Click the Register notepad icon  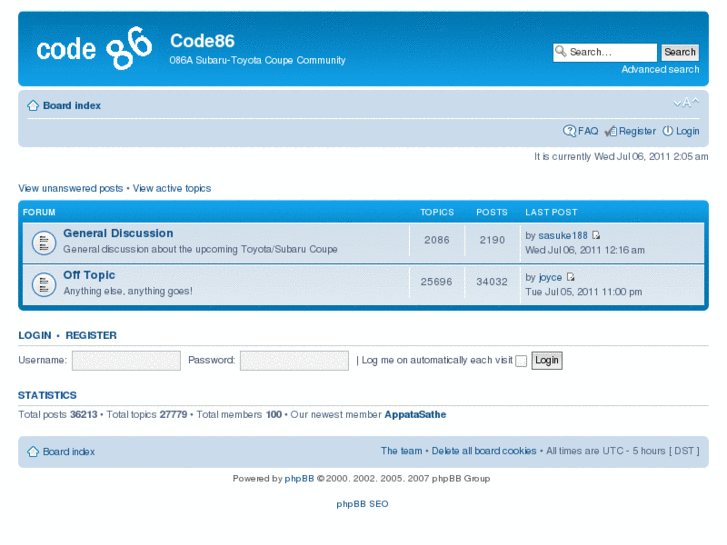point(611,131)
